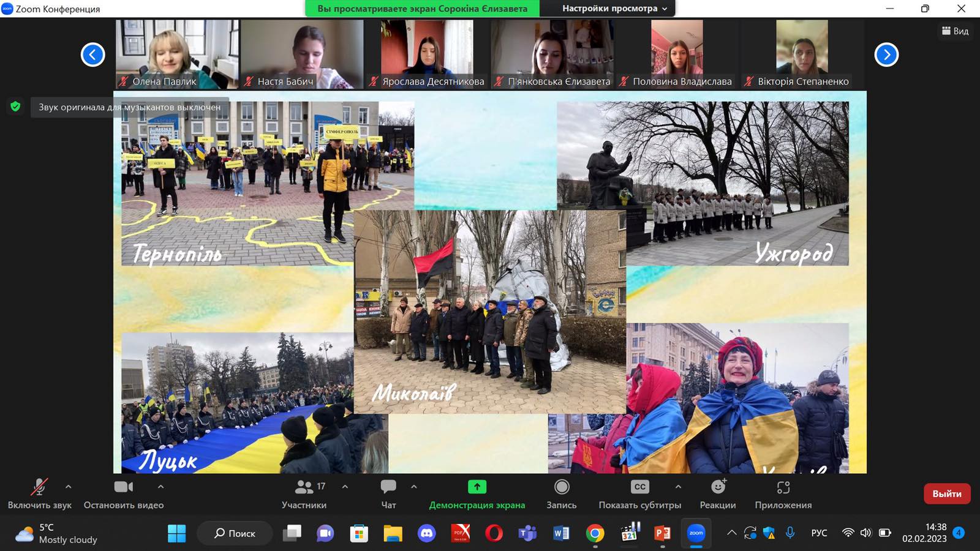The height and width of the screenshot is (551, 980).
Task: Open the Настройки просмотра dropdown
Action: (x=613, y=9)
